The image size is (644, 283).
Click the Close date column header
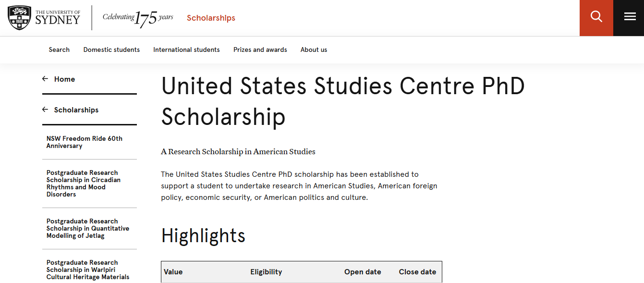click(x=417, y=272)
